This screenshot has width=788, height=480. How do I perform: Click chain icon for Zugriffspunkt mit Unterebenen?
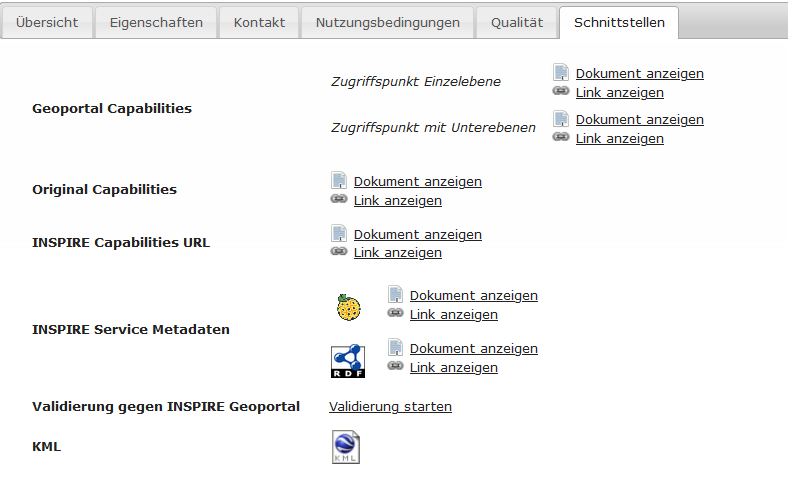(561, 137)
